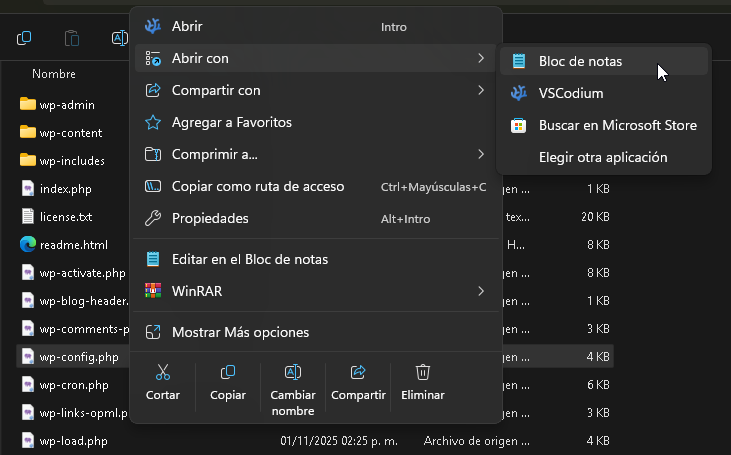This screenshot has height=455, width=731.
Task: Click the Copiar como ruta de acceso icon
Action: (153, 186)
